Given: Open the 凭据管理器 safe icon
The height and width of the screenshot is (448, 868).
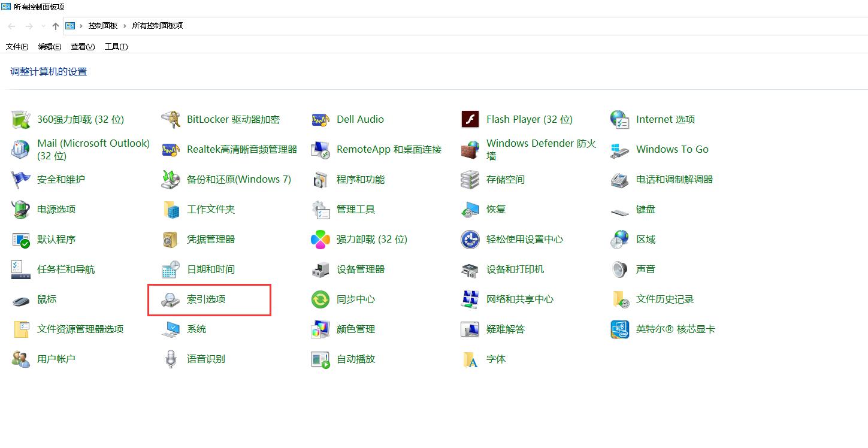Looking at the screenshot, I should pyautogui.click(x=171, y=239).
